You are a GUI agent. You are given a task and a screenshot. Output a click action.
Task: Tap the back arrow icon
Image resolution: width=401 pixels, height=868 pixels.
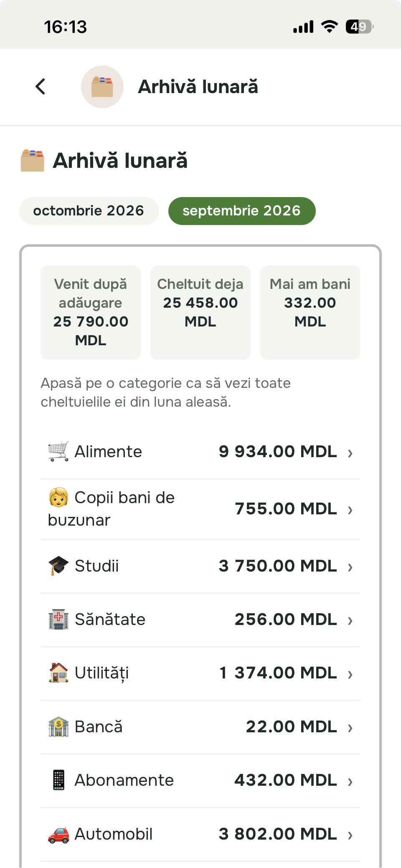pyautogui.click(x=41, y=87)
